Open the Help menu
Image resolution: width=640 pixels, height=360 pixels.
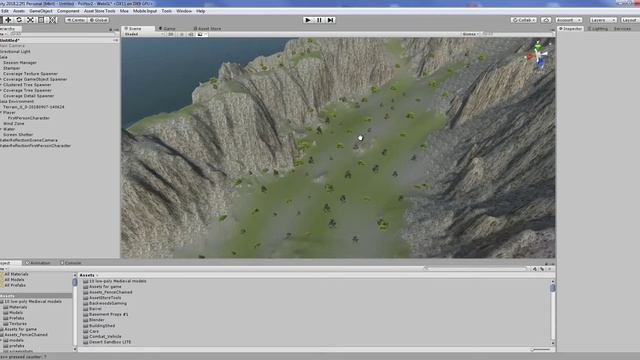200,11
